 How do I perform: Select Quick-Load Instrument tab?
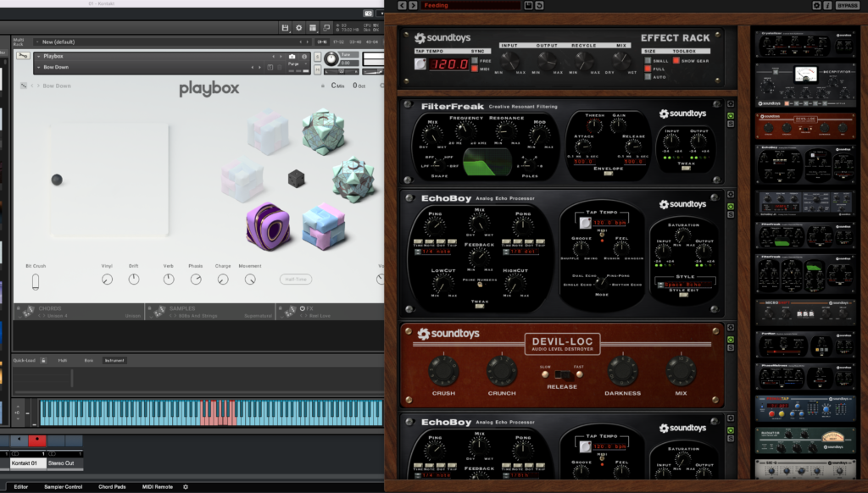pos(114,360)
